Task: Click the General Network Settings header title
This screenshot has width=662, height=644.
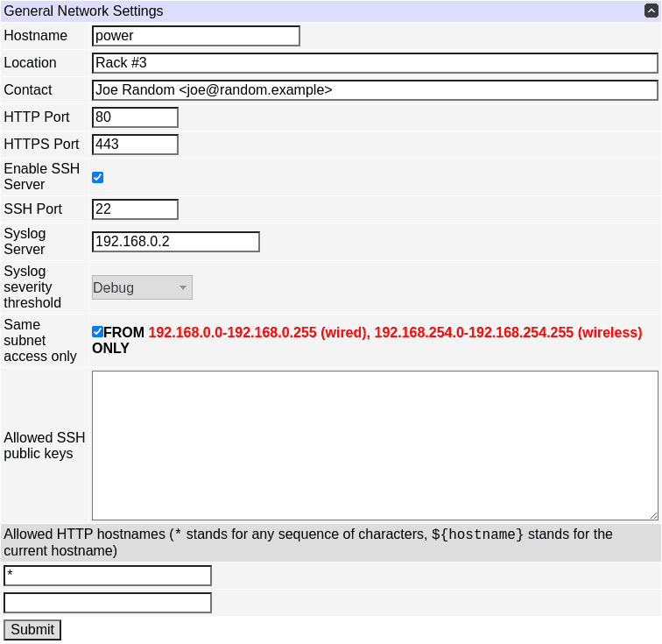Action: pyautogui.click(x=84, y=11)
